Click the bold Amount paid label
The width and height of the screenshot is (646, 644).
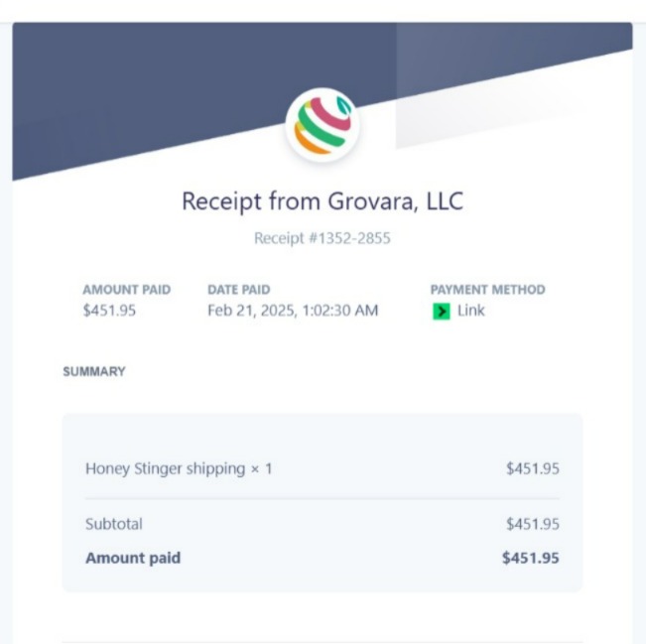click(133, 558)
